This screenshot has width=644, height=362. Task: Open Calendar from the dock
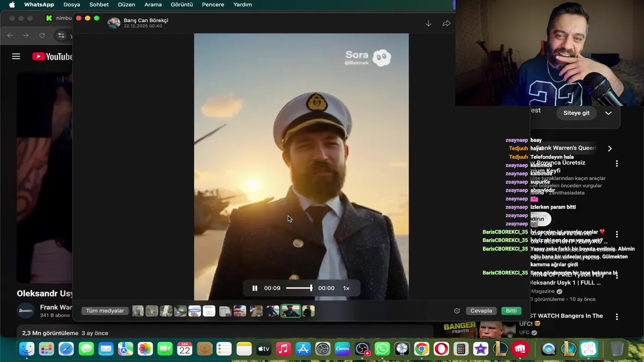tap(185, 348)
